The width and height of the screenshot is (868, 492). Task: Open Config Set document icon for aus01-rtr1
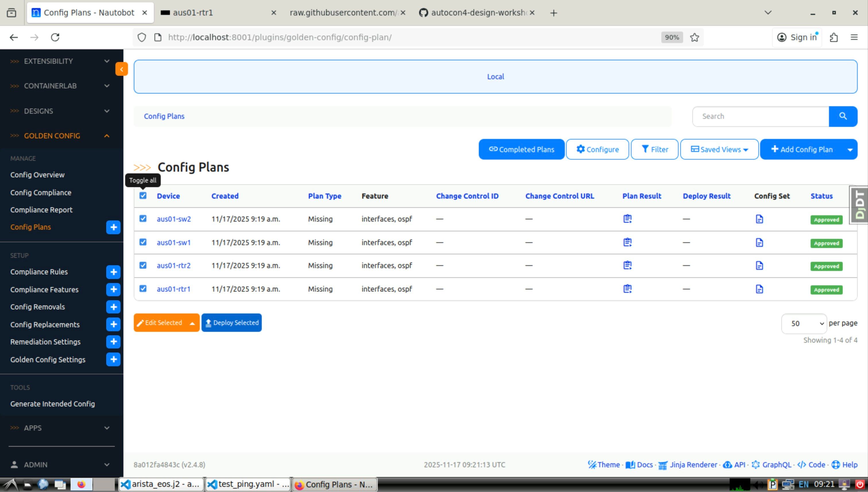click(x=759, y=289)
